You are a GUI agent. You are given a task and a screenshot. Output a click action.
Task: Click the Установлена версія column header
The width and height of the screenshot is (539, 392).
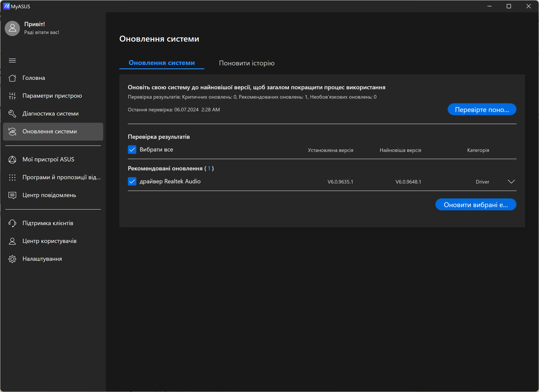point(331,150)
